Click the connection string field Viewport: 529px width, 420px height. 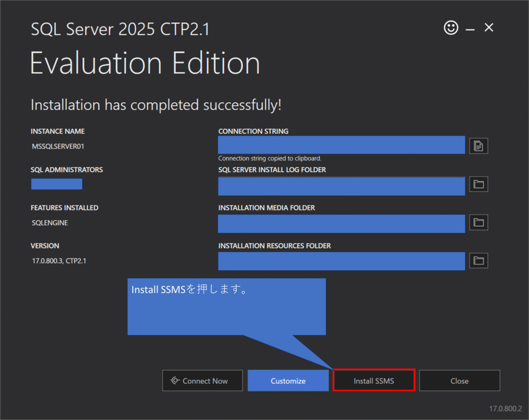pos(341,145)
